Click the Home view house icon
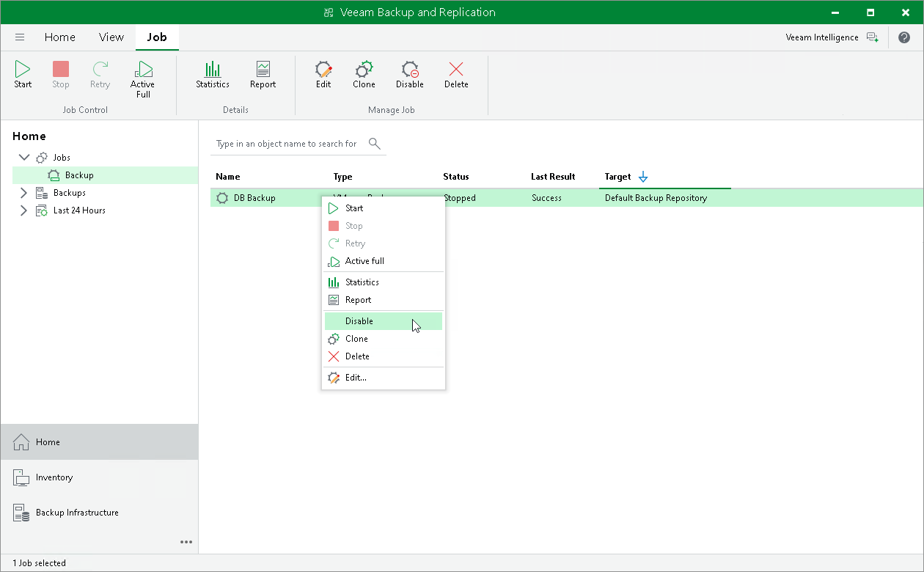 tap(21, 442)
